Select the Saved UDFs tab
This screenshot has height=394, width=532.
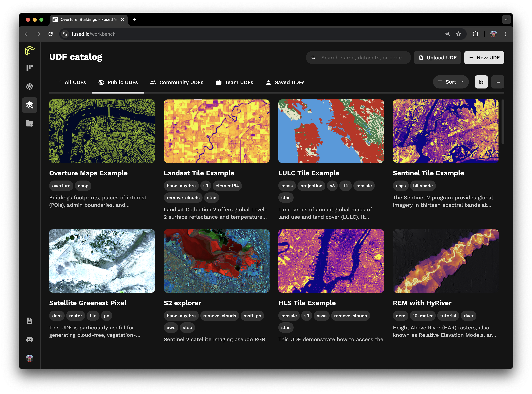click(285, 82)
